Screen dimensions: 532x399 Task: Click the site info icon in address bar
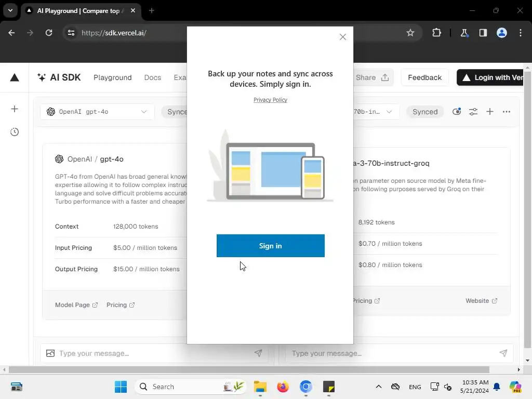click(x=71, y=33)
